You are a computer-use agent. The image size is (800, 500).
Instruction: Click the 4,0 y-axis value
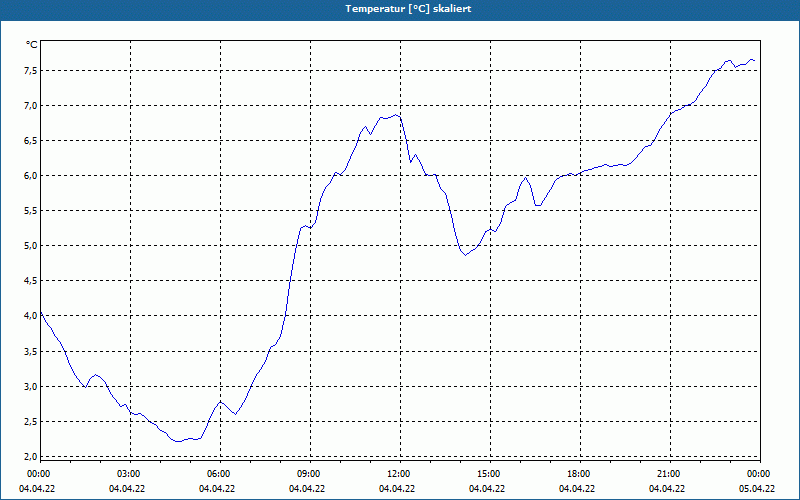tap(31, 316)
